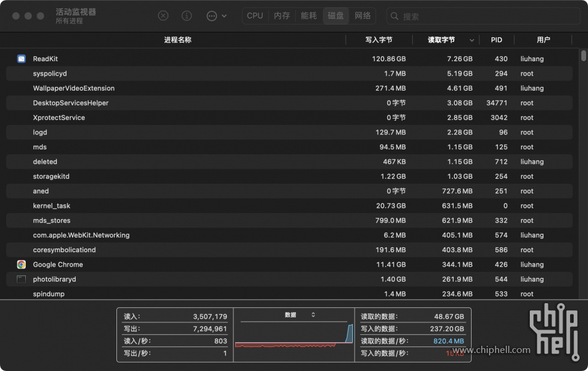Click the disk activity graph
This screenshot has height=371, width=588.
click(x=294, y=334)
